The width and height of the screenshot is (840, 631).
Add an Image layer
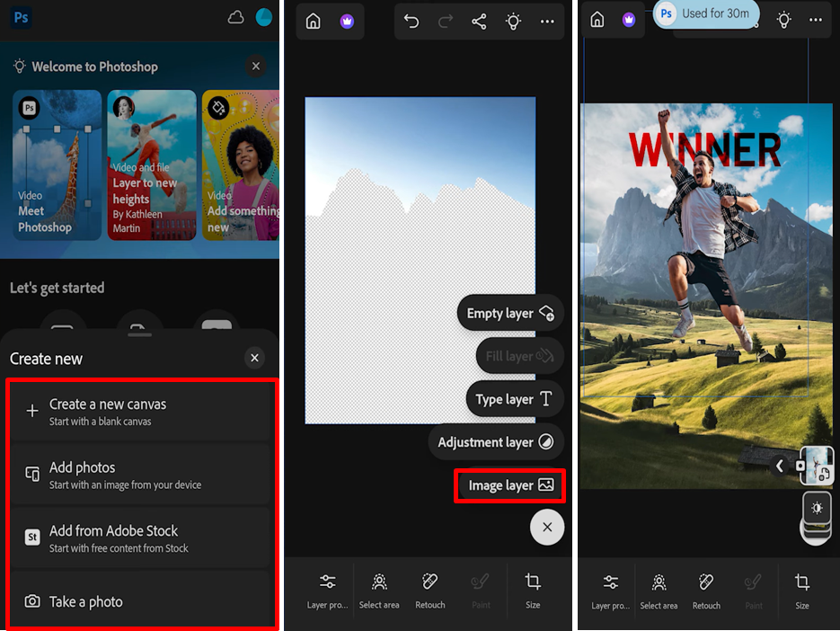(509, 484)
